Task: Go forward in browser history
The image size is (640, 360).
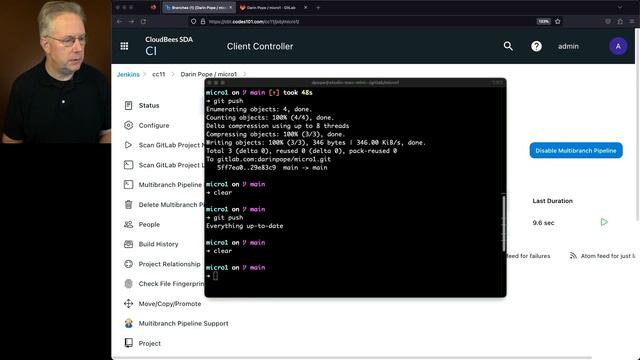Action: click(x=131, y=21)
